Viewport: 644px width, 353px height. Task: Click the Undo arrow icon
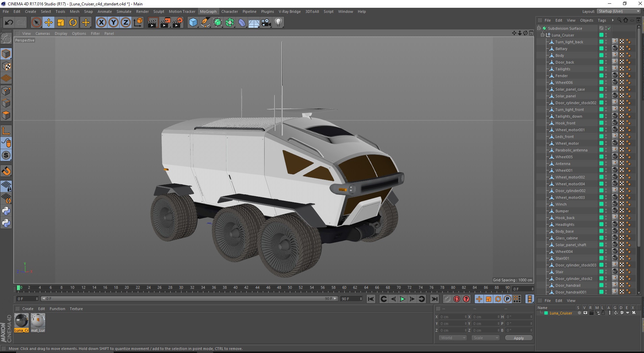point(9,23)
